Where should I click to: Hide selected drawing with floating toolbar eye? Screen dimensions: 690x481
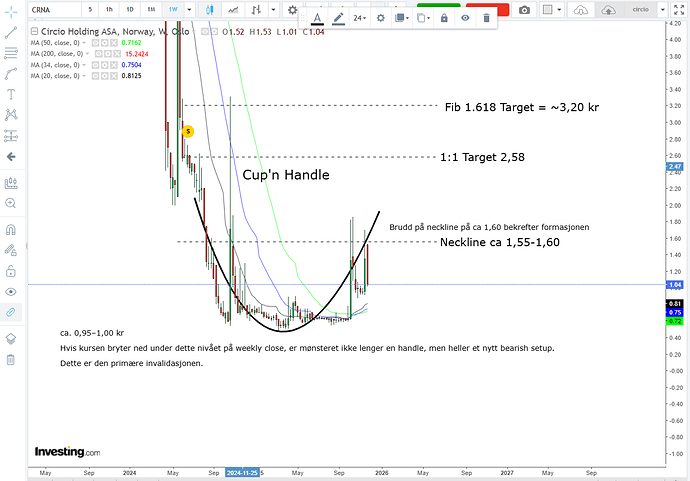pyautogui.click(x=465, y=18)
